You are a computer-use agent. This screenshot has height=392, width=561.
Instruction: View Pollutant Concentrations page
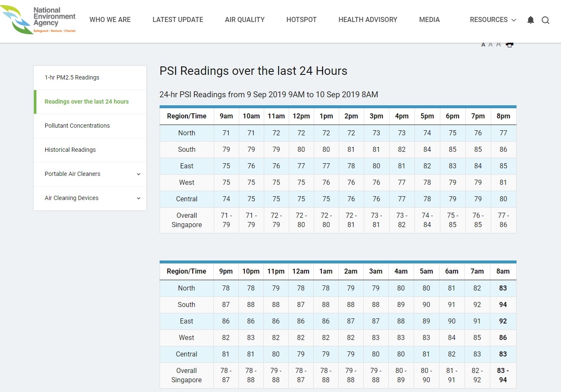[x=77, y=126]
